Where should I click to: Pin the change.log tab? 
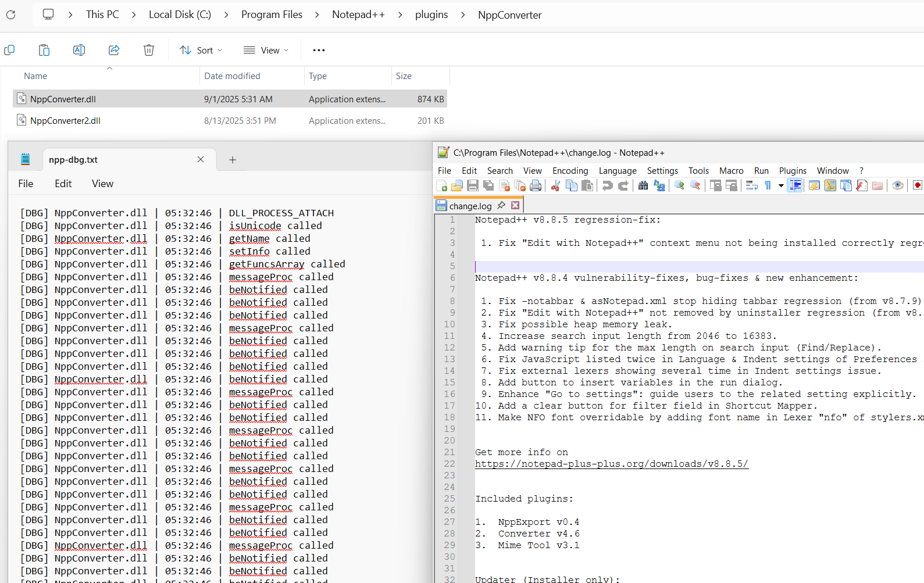[x=501, y=205]
